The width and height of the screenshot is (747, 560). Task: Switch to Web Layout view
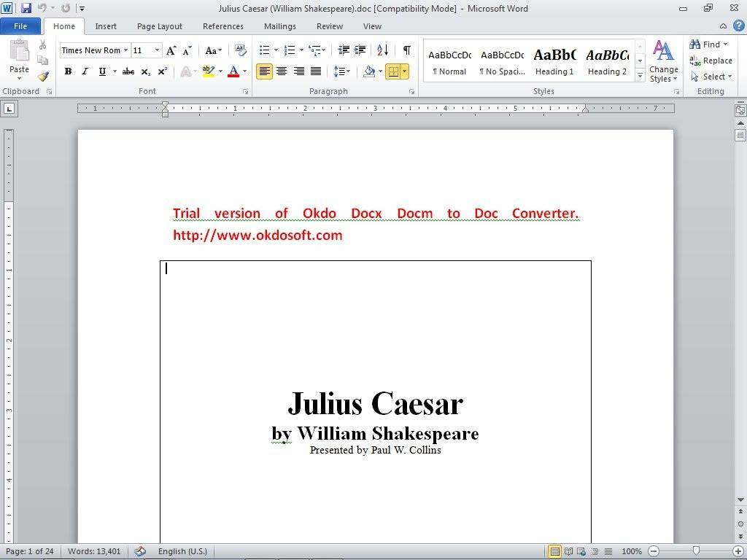(581, 551)
